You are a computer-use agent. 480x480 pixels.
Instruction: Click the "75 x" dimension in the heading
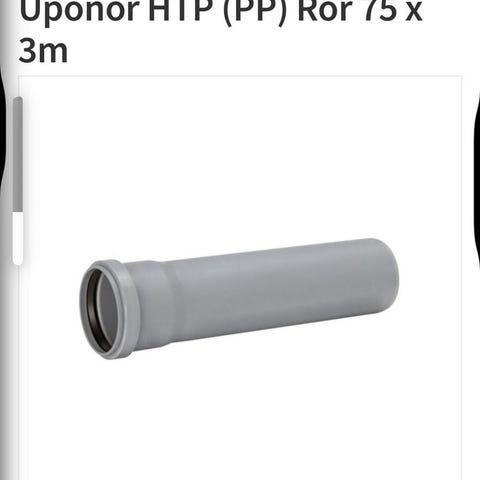coord(391,10)
